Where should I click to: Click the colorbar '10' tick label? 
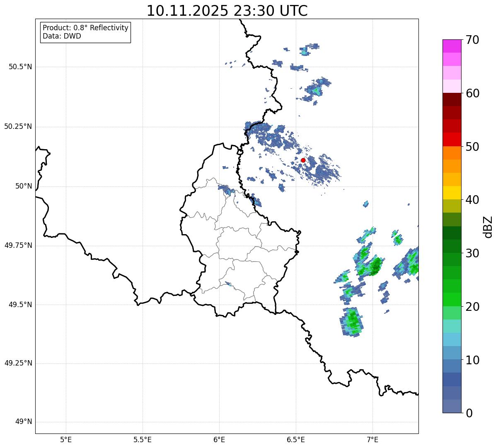(472, 360)
